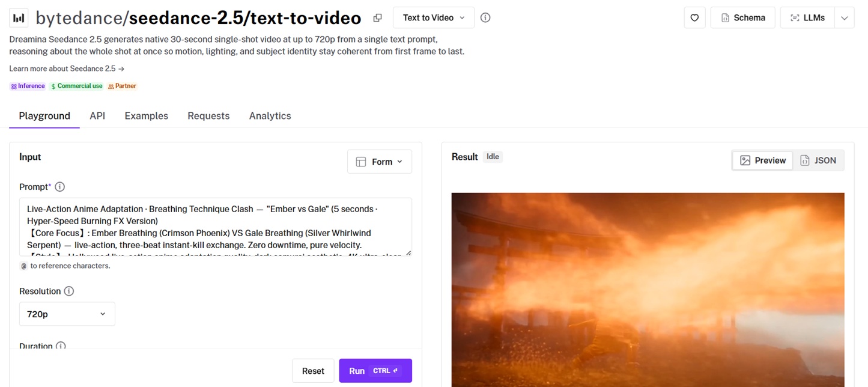The height and width of the screenshot is (387, 868).
Task: Click the Prompt info icon
Action: click(x=59, y=187)
